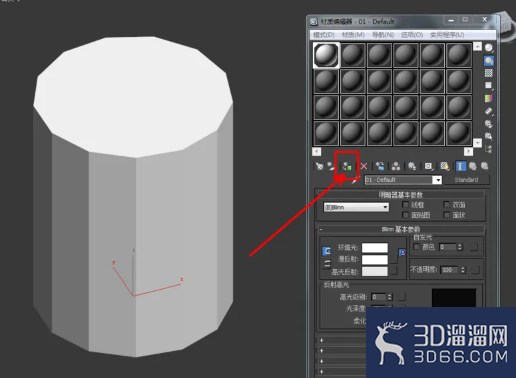This screenshot has height=378, width=516.
Task: Open the 环境光 color swatch
Action: click(375, 248)
